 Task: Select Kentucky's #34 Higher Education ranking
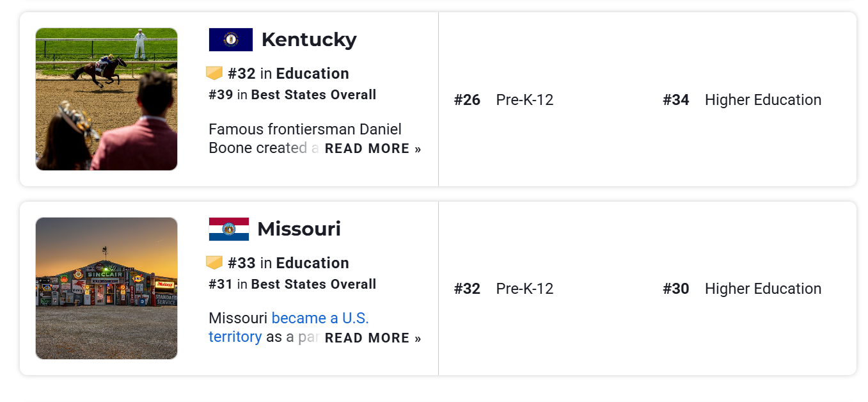tap(742, 100)
